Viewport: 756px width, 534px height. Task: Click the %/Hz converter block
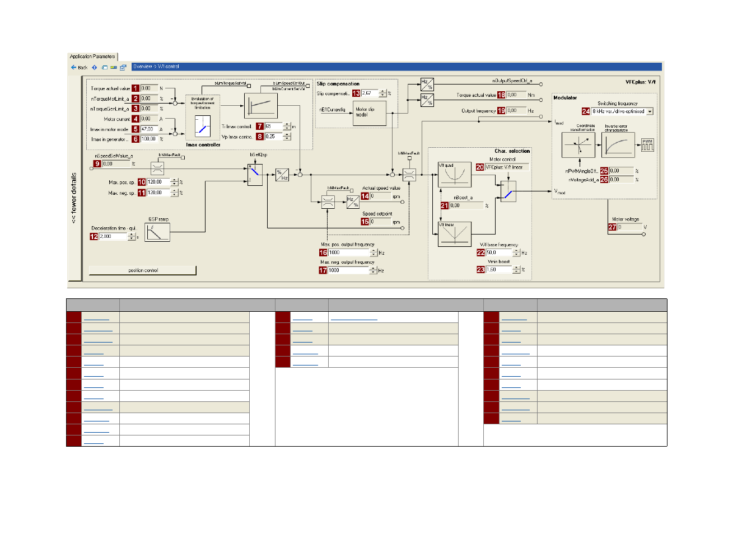[x=282, y=175]
